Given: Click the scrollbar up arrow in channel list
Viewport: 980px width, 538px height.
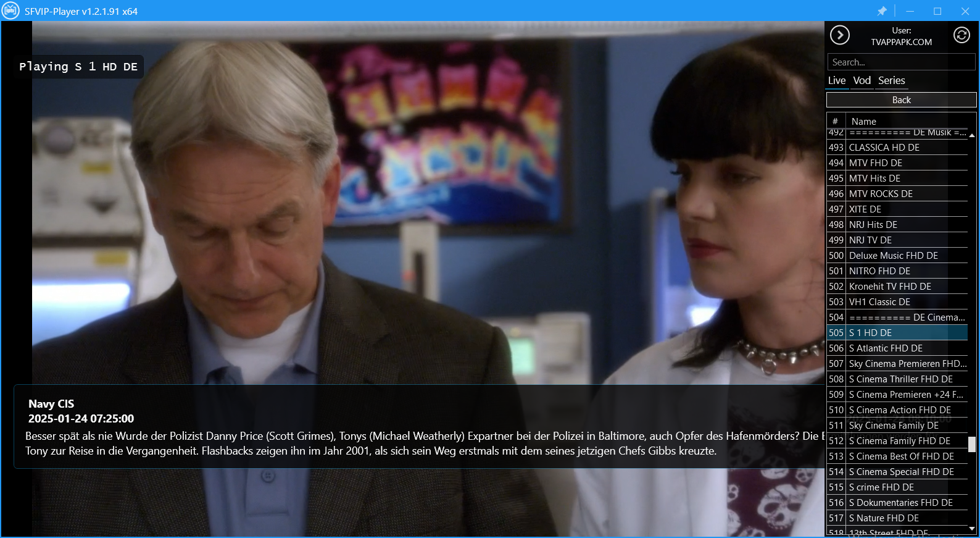Looking at the screenshot, I should coord(972,135).
